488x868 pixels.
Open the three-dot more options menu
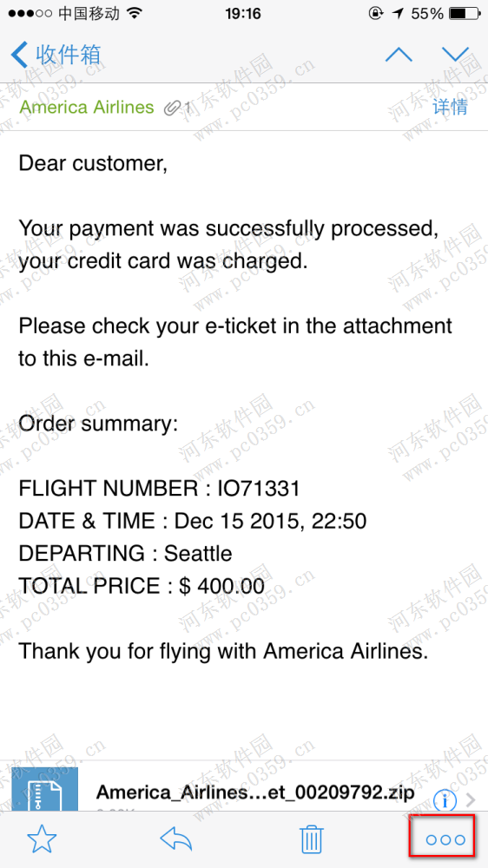445,839
